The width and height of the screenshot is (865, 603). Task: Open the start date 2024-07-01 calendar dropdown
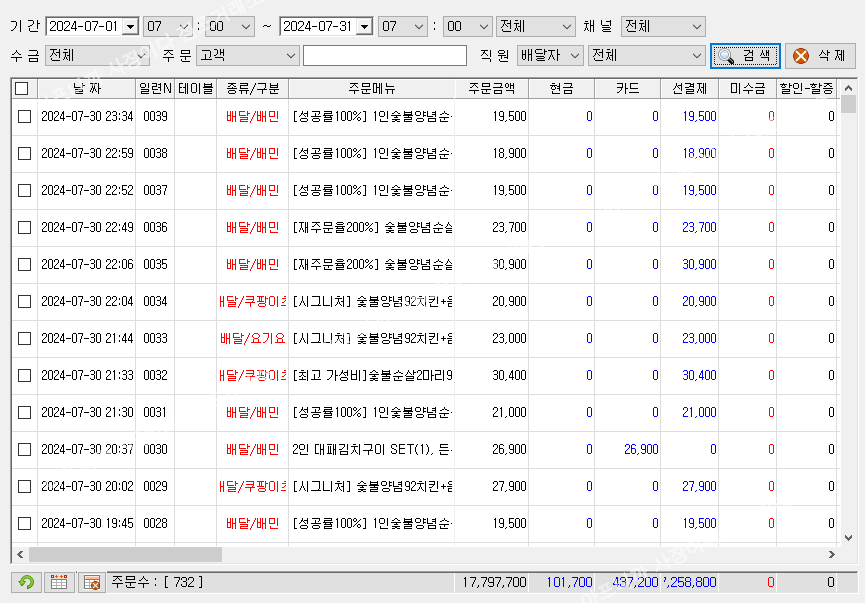click(x=129, y=26)
